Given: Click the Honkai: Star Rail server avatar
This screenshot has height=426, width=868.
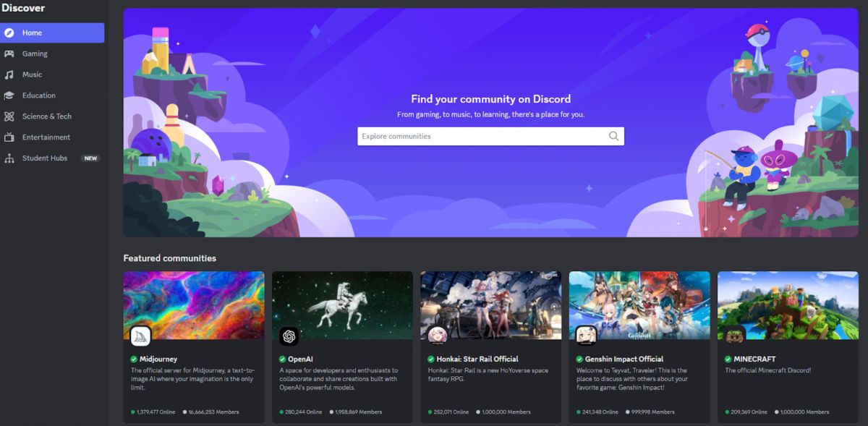Looking at the screenshot, I should tap(438, 336).
